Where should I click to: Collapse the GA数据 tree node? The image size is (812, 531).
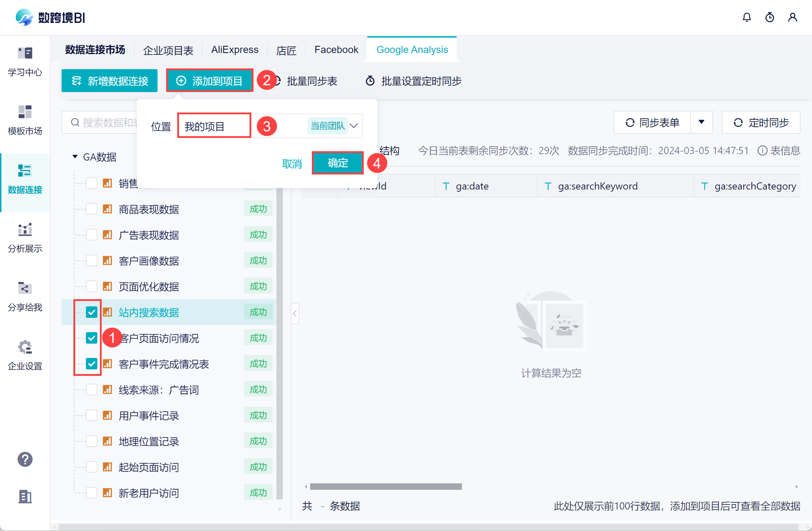pos(75,157)
